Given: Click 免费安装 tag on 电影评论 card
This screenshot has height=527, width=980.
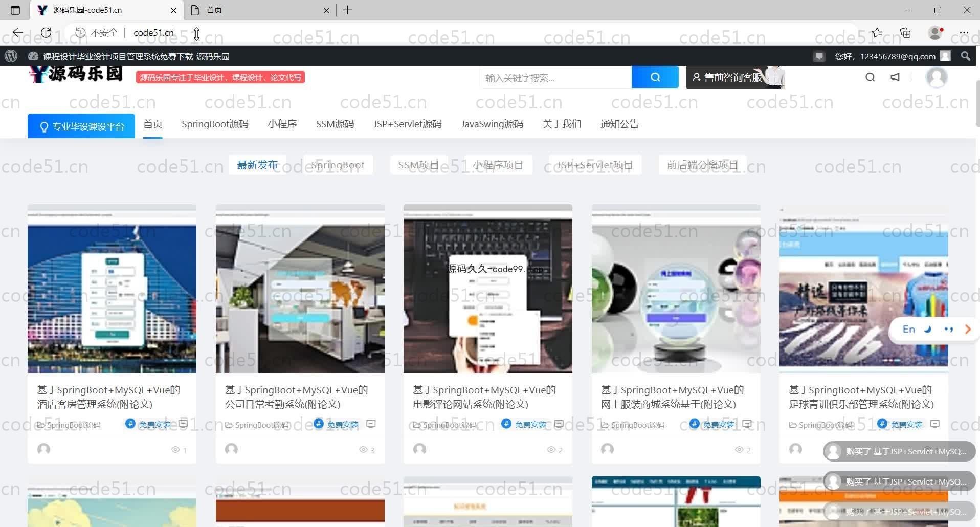Looking at the screenshot, I should click(x=525, y=424).
